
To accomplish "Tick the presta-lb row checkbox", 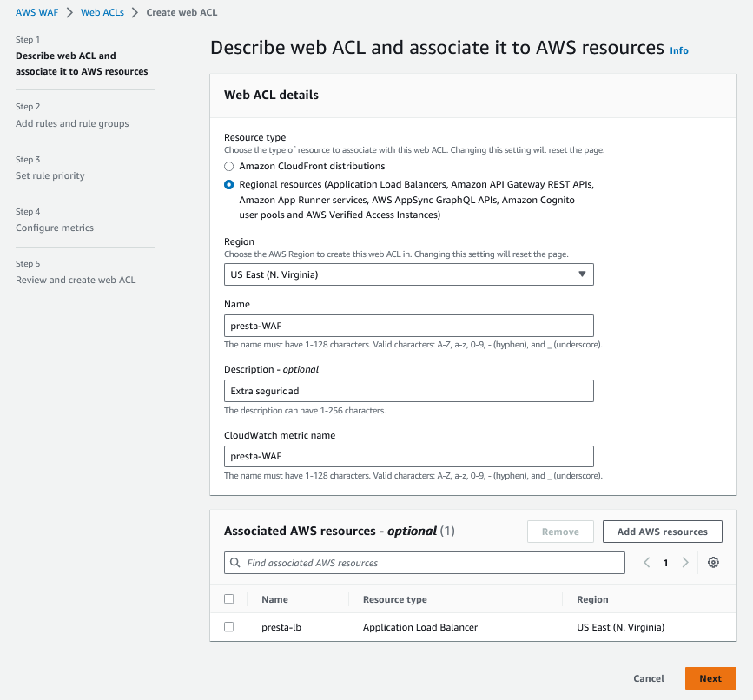I will pos(229,626).
